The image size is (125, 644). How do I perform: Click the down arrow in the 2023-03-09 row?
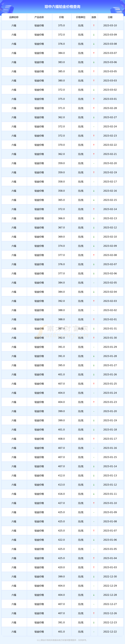(94, 35)
